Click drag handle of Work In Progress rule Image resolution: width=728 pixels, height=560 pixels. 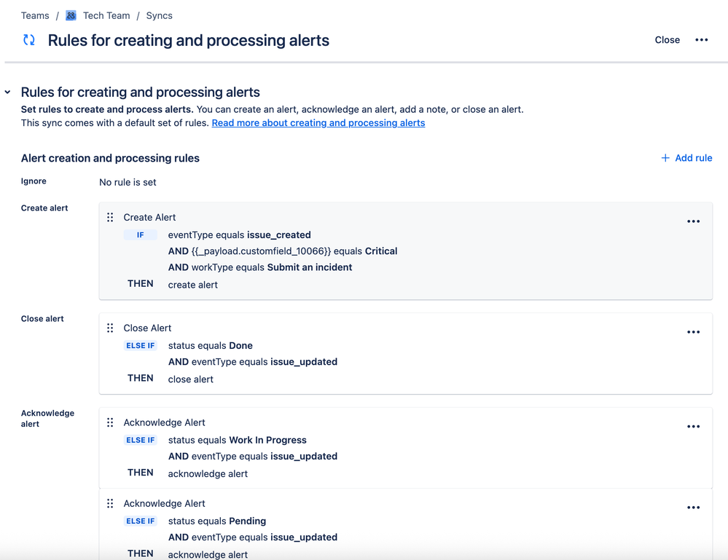coord(110,422)
